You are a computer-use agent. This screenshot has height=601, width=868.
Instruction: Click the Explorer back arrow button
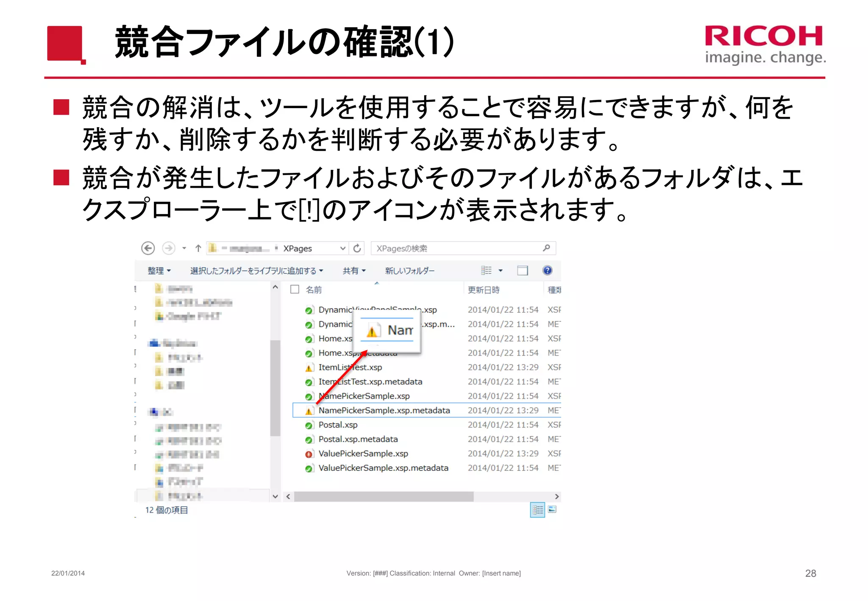(x=148, y=248)
